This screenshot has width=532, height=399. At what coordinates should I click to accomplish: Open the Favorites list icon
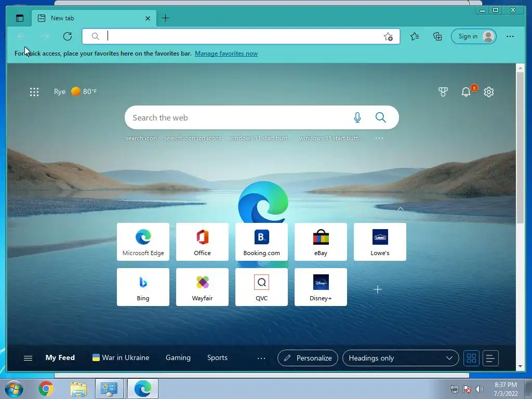coord(415,36)
